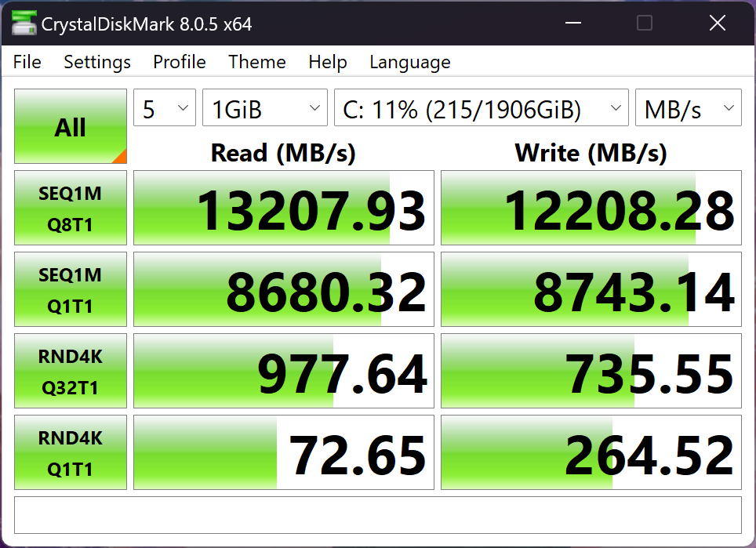
Task: Open the Theme menu
Action: pyautogui.click(x=257, y=62)
